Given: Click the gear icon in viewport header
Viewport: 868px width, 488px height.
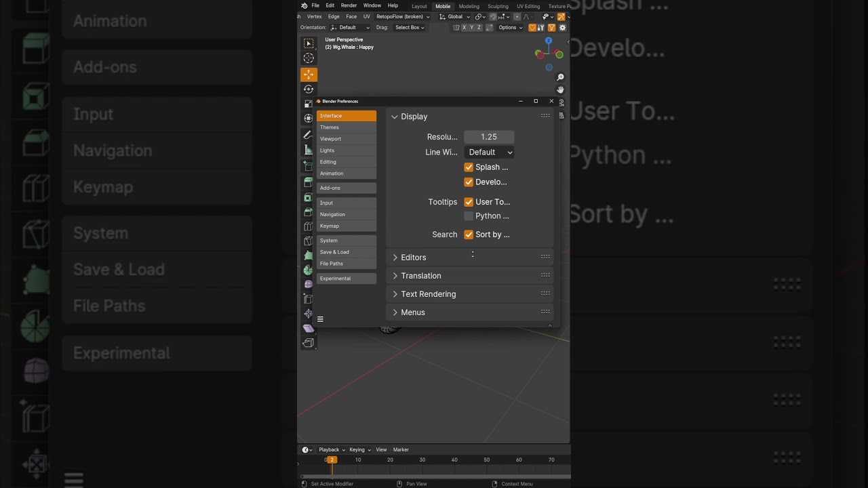Looking at the screenshot, I should tap(562, 27).
